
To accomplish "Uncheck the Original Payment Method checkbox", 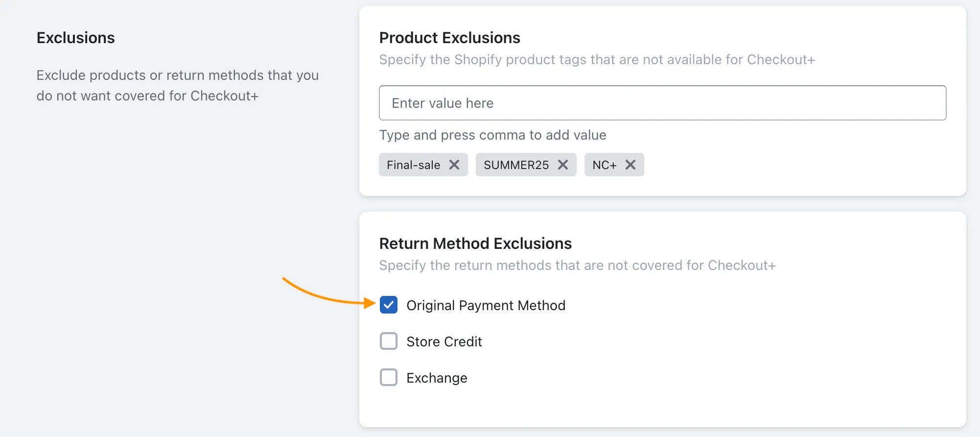I will click(x=389, y=305).
